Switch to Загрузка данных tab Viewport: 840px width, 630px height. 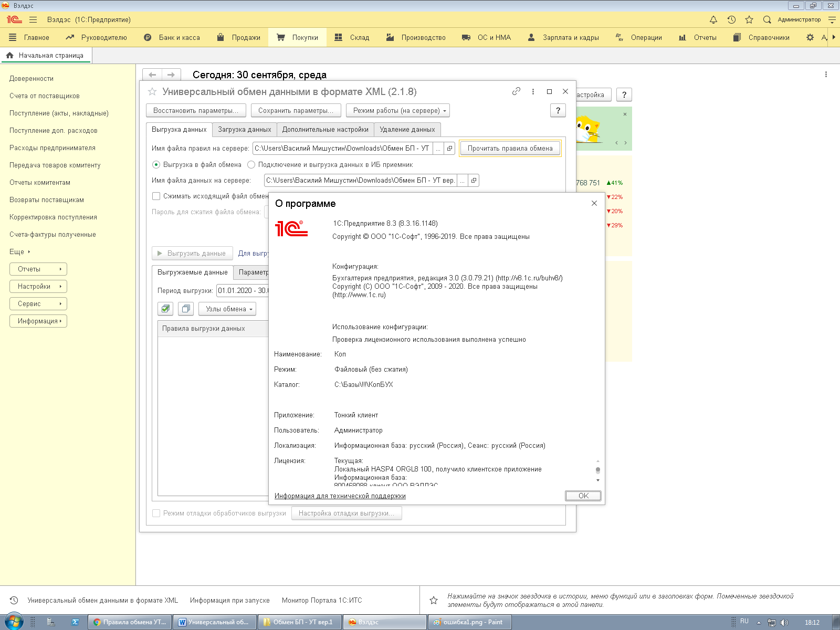pos(245,129)
